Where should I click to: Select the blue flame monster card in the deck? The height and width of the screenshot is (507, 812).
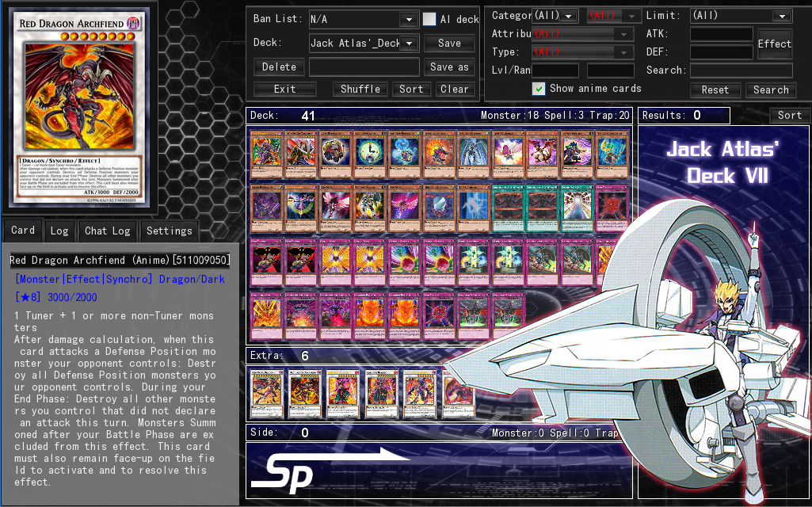point(405,154)
